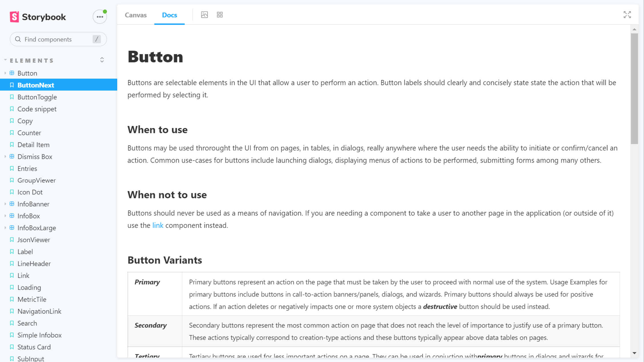Click the Storybook logo icon

(15, 17)
